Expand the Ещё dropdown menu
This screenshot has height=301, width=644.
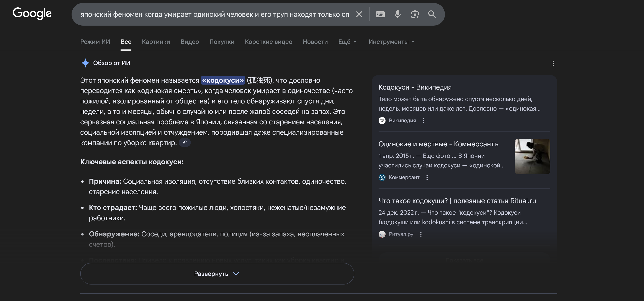(x=347, y=42)
